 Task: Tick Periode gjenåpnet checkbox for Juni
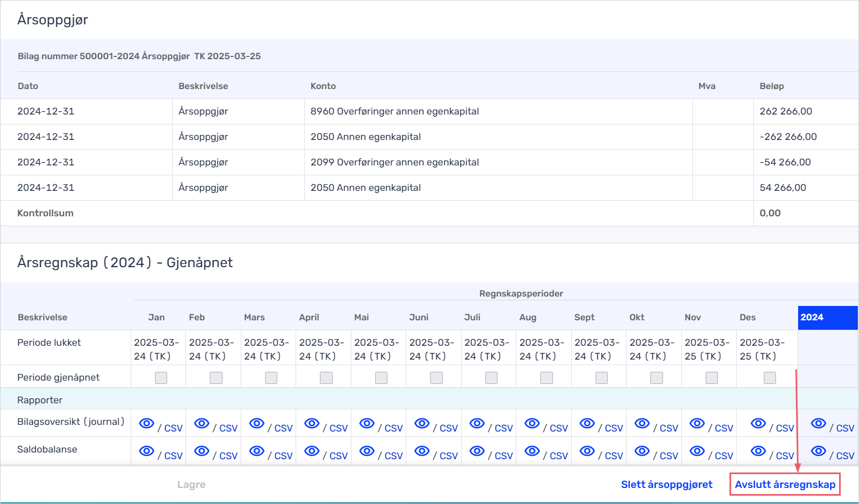pos(436,378)
